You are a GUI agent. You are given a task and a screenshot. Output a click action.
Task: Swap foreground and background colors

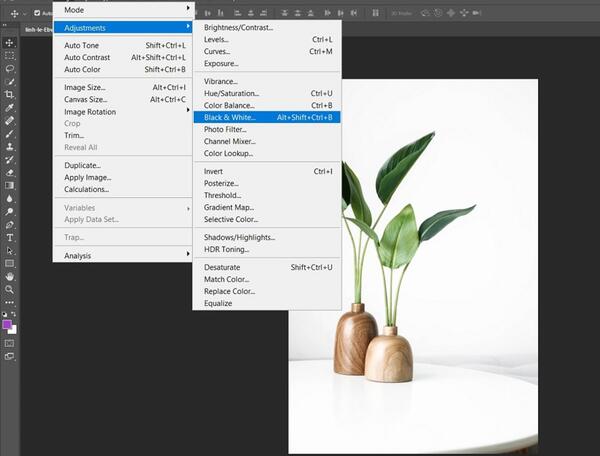14,314
